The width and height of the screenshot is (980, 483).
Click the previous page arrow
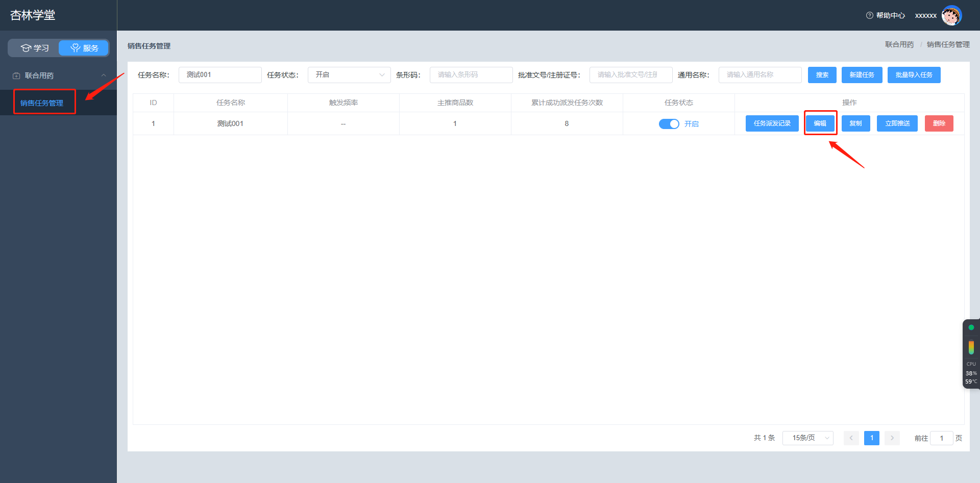[851, 438]
